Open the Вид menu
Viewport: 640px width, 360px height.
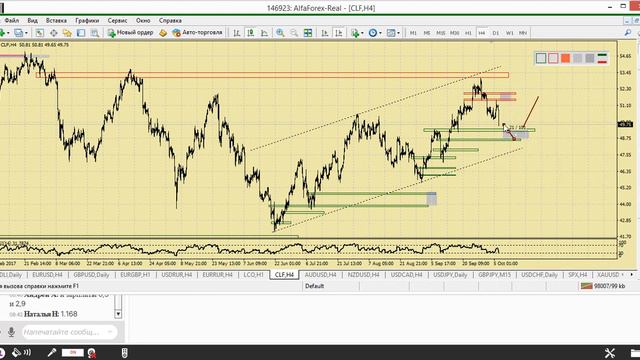click(33, 20)
